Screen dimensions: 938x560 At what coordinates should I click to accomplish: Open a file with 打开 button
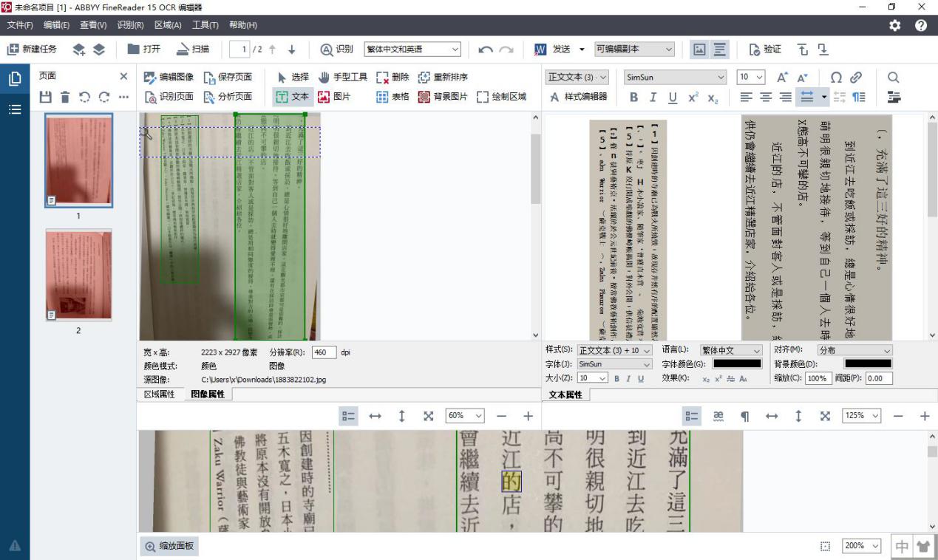[144, 49]
